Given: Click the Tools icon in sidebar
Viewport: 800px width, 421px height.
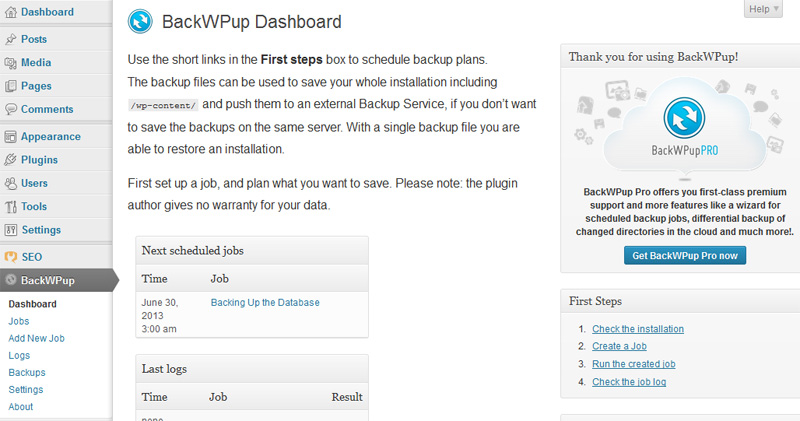Looking at the screenshot, I should (11, 207).
